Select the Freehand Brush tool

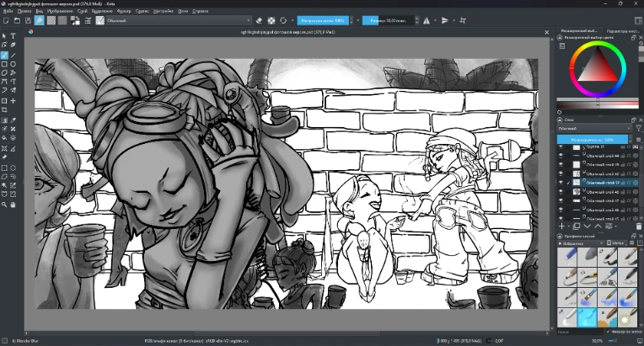click(x=4, y=55)
